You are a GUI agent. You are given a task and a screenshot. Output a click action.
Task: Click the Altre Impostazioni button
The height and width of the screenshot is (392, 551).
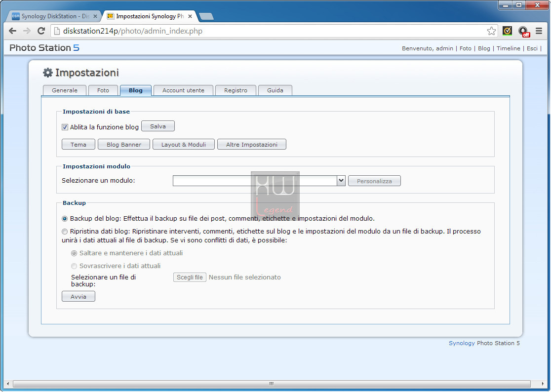[252, 144]
